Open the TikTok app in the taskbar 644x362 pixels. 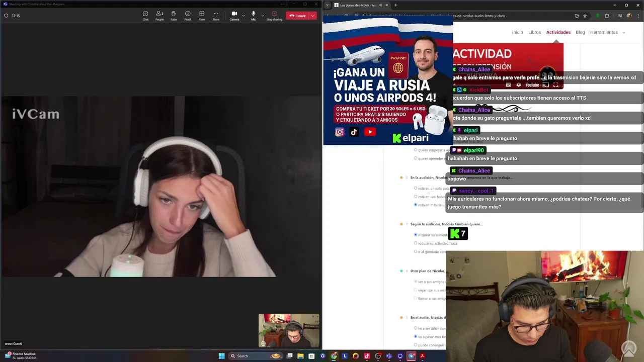point(367,356)
